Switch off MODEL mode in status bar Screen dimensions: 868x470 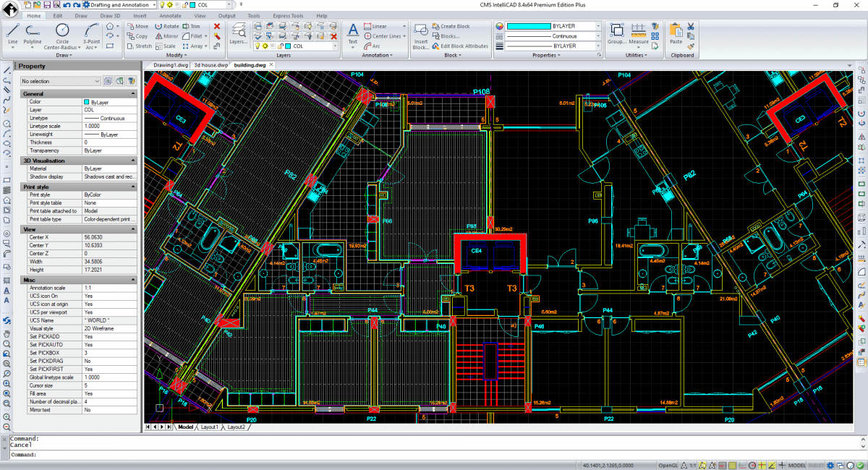796,465
